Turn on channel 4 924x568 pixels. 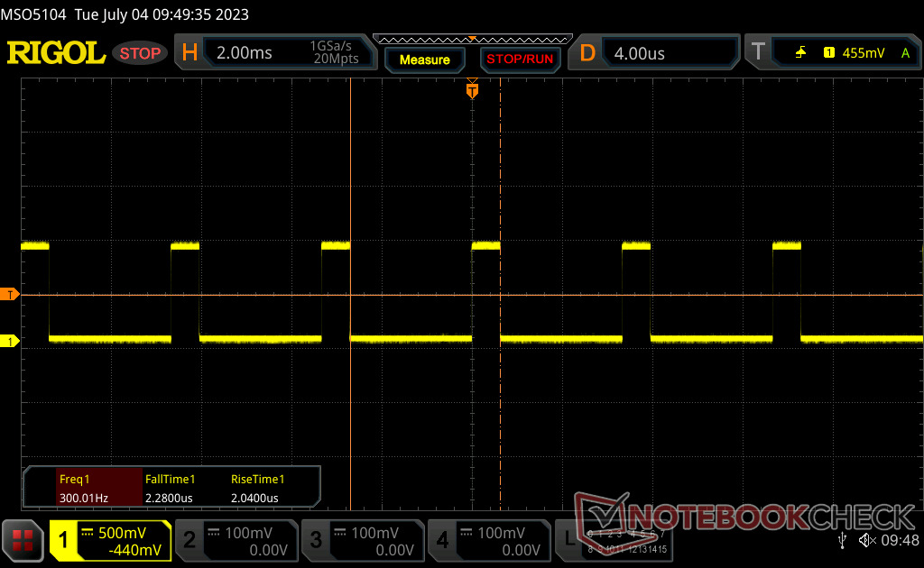(489, 541)
